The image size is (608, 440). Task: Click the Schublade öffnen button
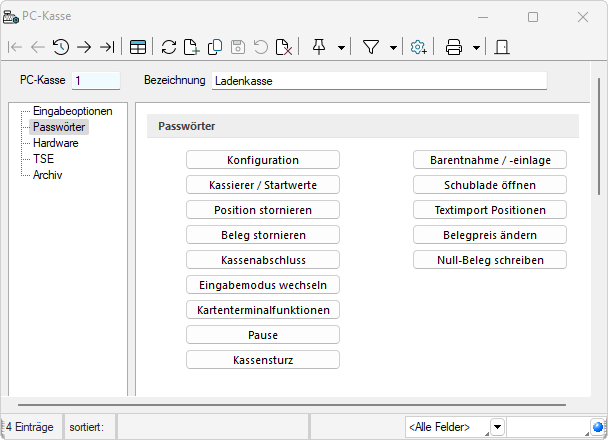490,185
